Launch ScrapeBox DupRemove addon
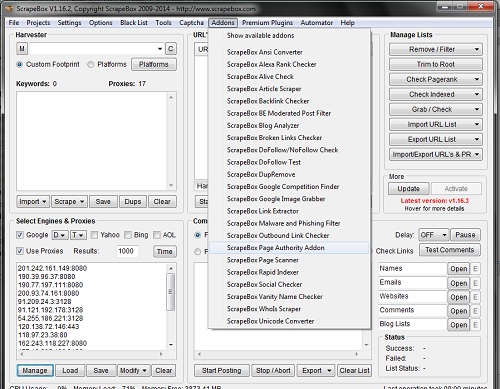The width and height of the screenshot is (500, 389). 289,174
